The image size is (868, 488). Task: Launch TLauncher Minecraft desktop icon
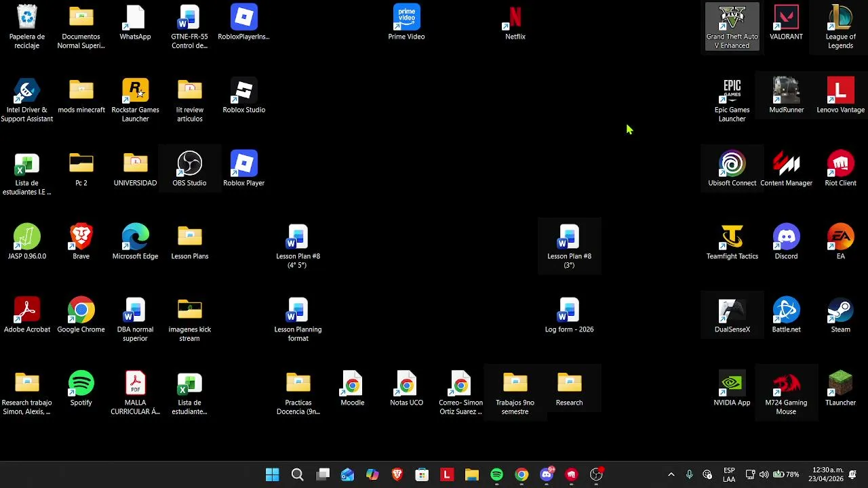[841, 389]
